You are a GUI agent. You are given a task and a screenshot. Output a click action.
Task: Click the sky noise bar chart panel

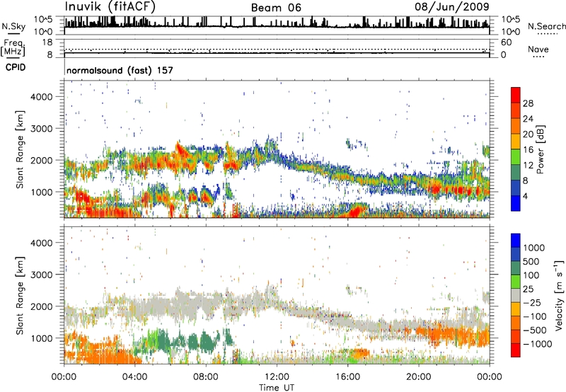click(x=277, y=25)
